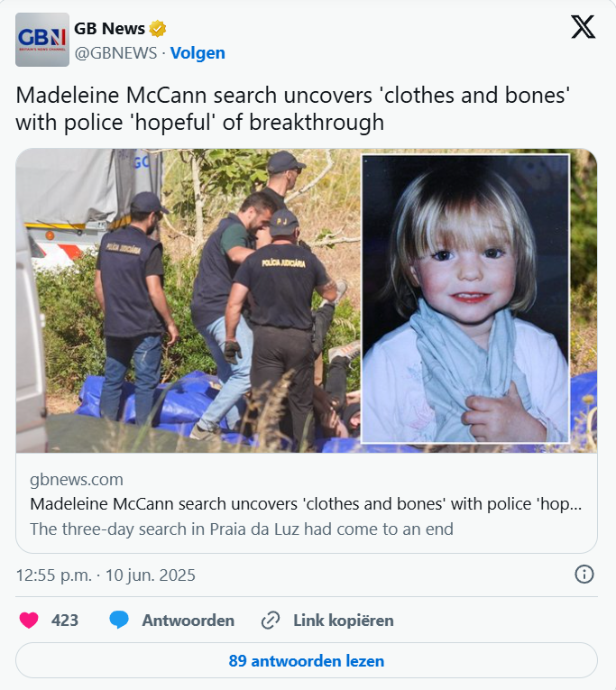Click the Antwoorden reply label
This screenshot has width=616, height=690.
188,621
